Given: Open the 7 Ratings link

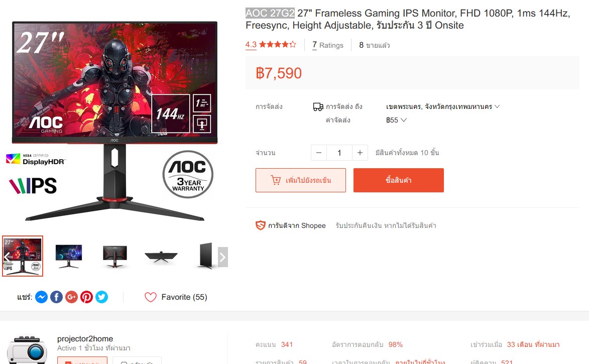Looking at the screenshot, I should click(327, 45).
